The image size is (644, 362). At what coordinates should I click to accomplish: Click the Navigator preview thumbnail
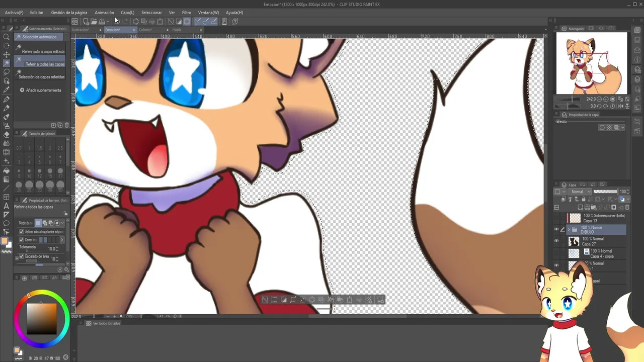tap(592, 63)
